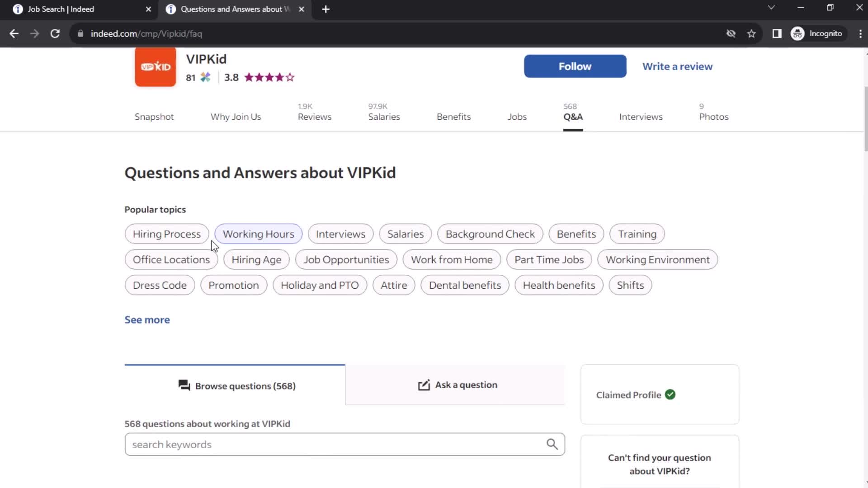Screen dimensions: 868x488
Task: Select the Health benefits topic chip
Action: coord(559,285)
